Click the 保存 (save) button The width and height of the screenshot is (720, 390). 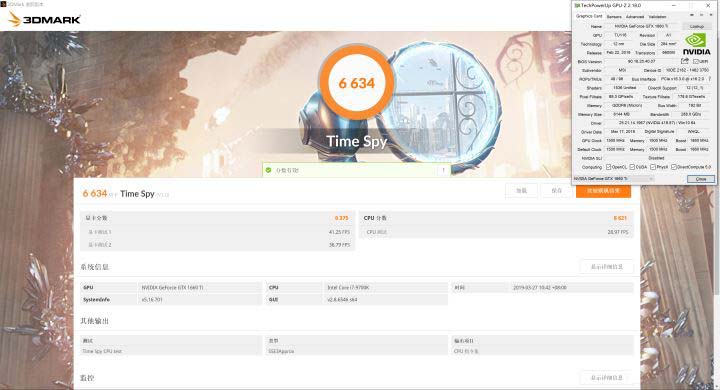(x=557, y=191)
